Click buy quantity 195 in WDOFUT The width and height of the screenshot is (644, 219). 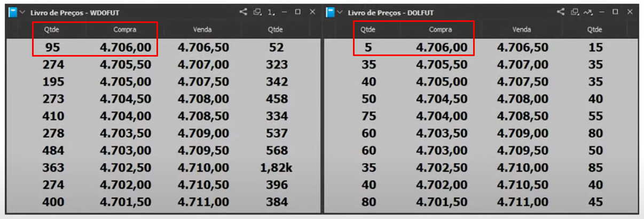coord(53,82)
